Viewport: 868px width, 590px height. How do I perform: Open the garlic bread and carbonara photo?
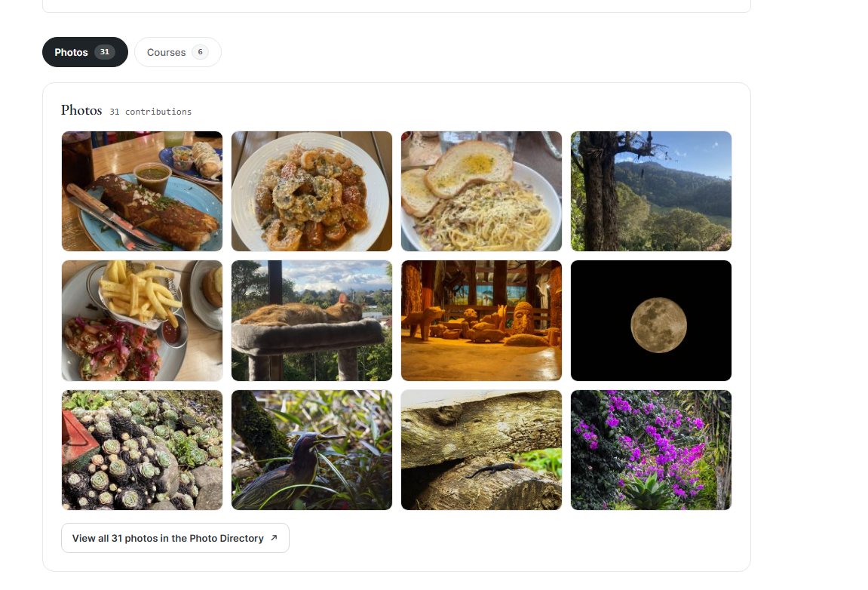click(482, 191)
